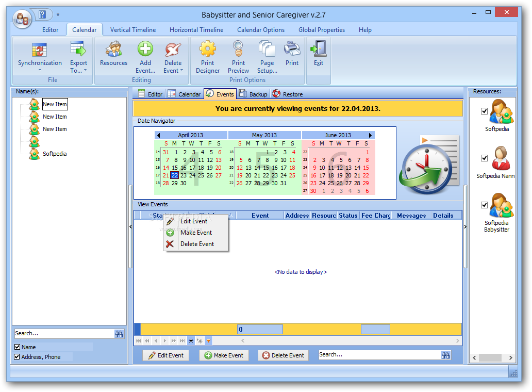Image resolution: width=532 pixels, height=392 pixels.
Task: Click the Exit door icon
Action: 318,49
